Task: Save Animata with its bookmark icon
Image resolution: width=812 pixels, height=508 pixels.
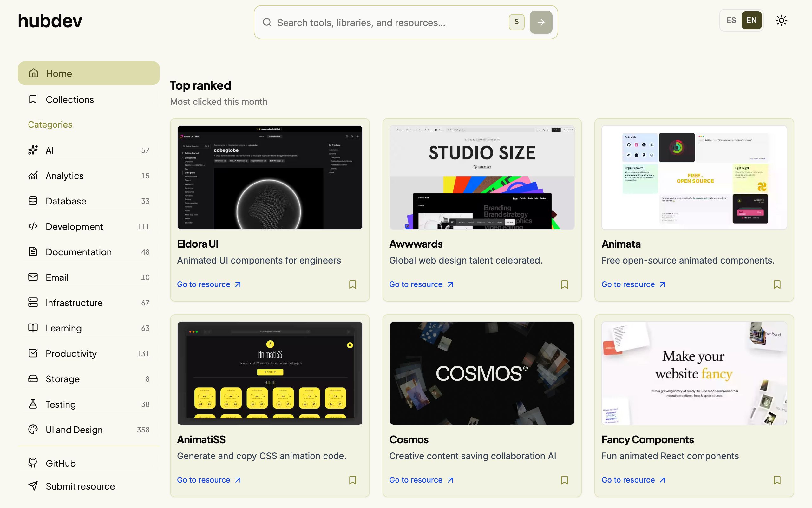Action: click(777, 284)
